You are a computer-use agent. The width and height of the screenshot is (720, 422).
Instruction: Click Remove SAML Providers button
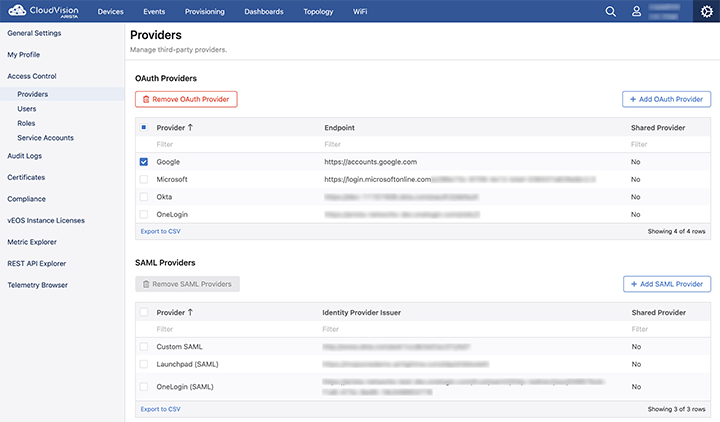tap(187, 284)
